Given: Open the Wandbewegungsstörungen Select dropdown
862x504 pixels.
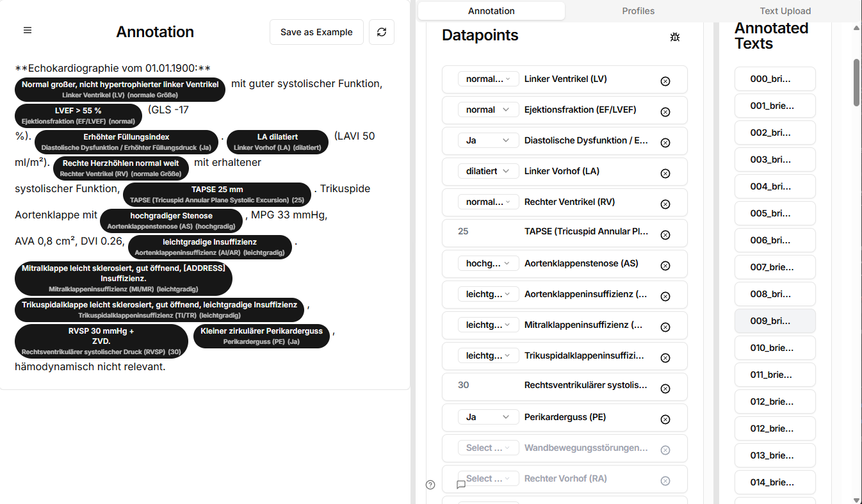Looking at the screenshot, I should tap(488, 448).
